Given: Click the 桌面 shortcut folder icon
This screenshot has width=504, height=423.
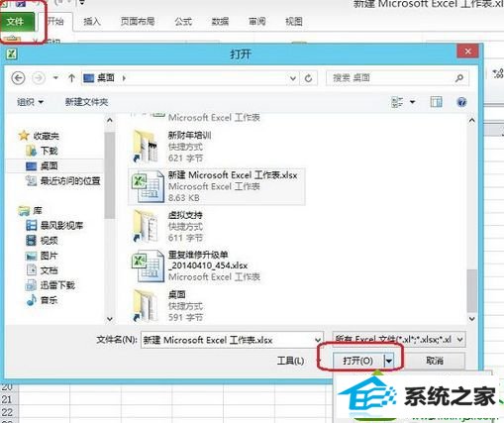Looking at the screenshot, I should click(x=145, y=306).
